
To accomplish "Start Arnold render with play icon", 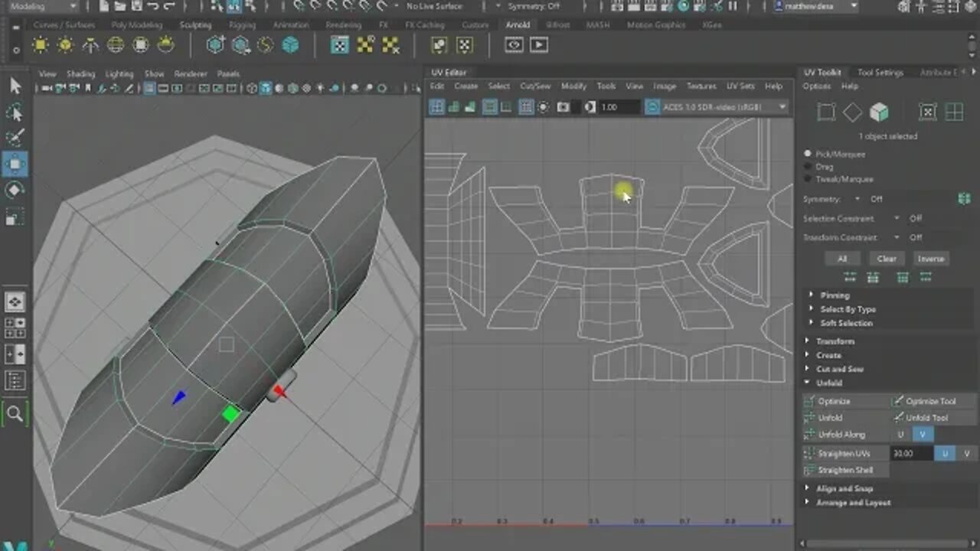I will point(539,45).
